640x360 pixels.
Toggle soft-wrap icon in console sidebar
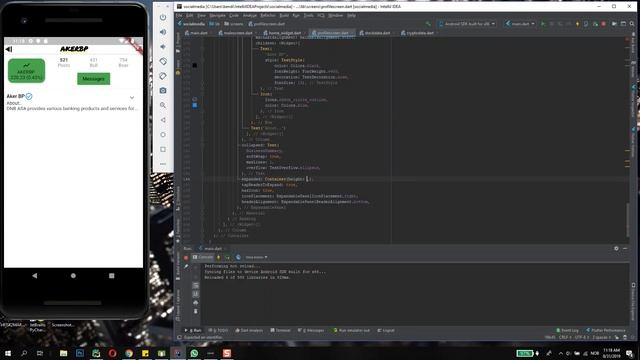196,285
